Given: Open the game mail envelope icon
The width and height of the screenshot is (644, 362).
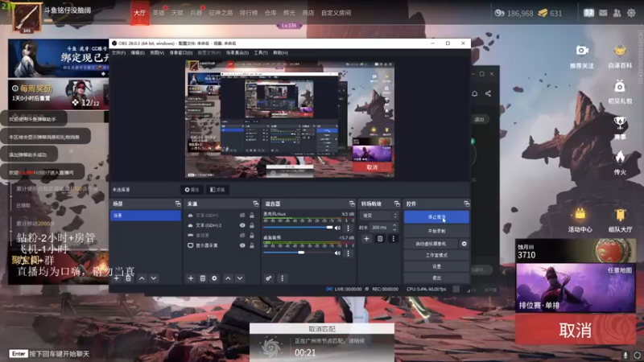Looking at the screenshot, I should click(x=603, y=13).
